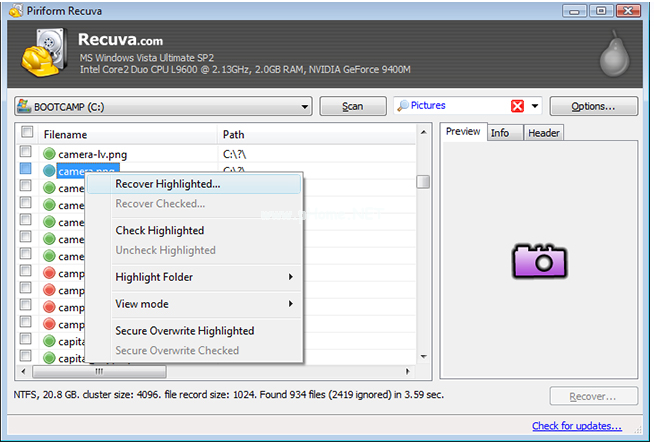Click the purple camera preview image

coord(540,260)
